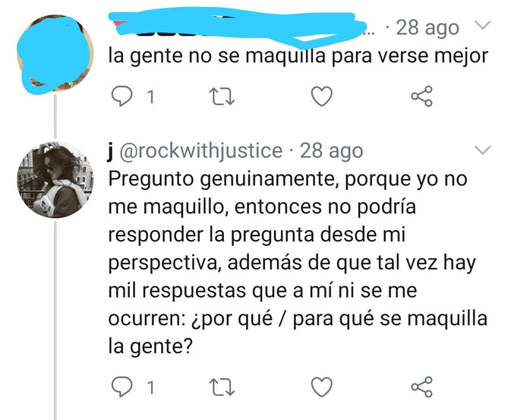
Task: Retweet @rockwithjustice's tweet
Action: coord(222,387)
